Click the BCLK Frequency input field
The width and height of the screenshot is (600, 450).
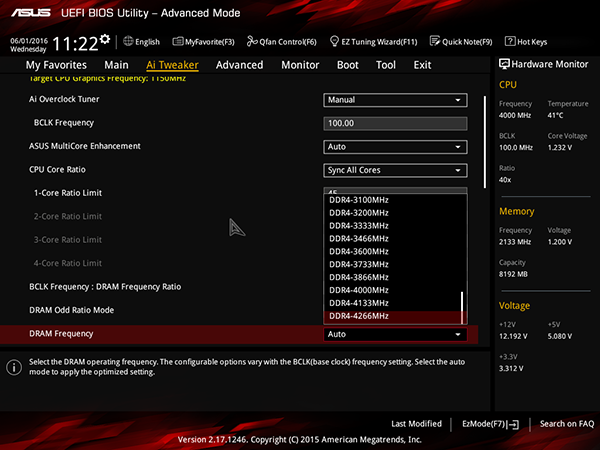coord(395,124)
